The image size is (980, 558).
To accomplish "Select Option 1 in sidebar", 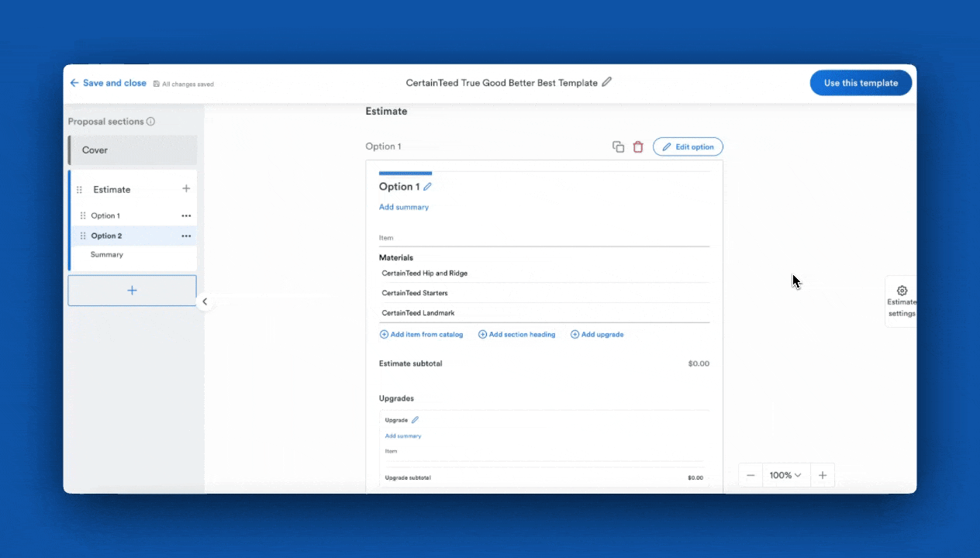I will 105,216.
